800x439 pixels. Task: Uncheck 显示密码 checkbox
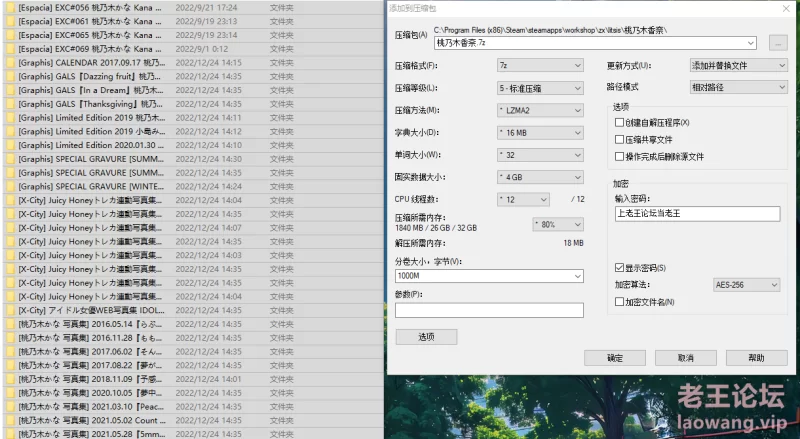pos(619,267)
